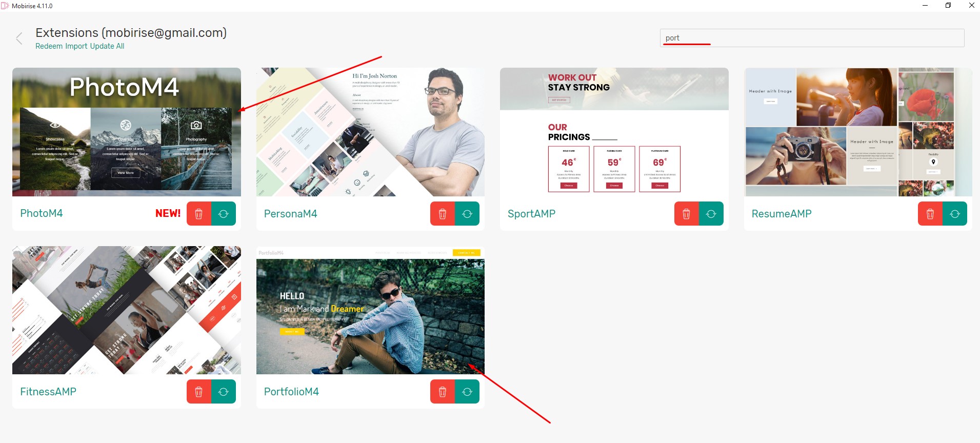
Task: Delete the PhotoM4 extension
Action: click(x=199, y=214)
